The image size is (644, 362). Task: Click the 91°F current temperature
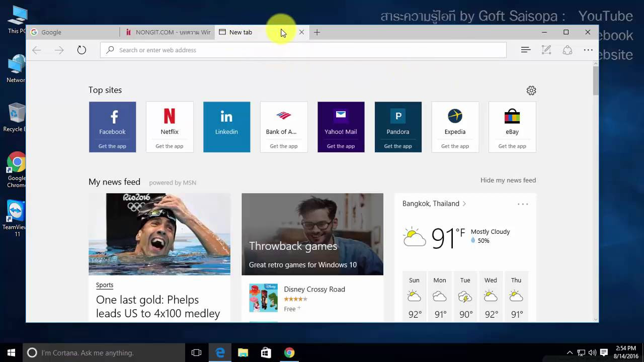click(x=448, y=238)
